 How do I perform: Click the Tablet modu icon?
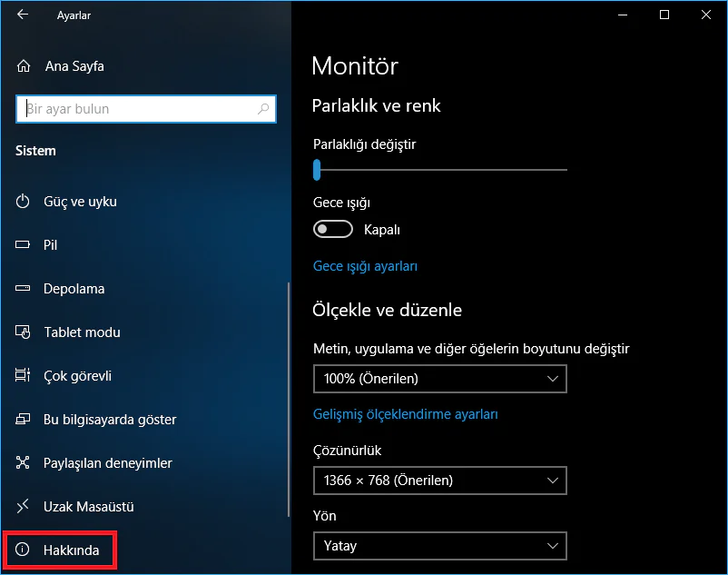[24, 332]
